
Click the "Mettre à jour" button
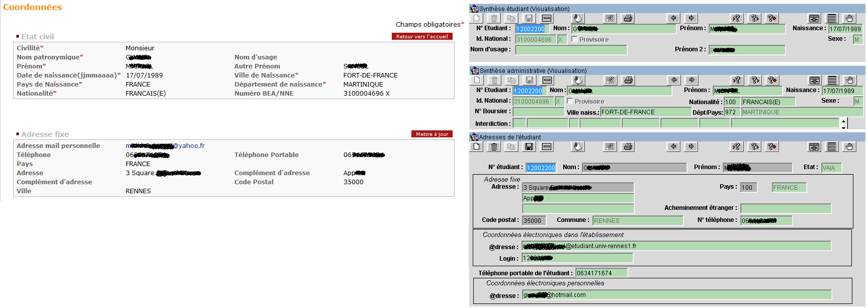coord(431,134)
